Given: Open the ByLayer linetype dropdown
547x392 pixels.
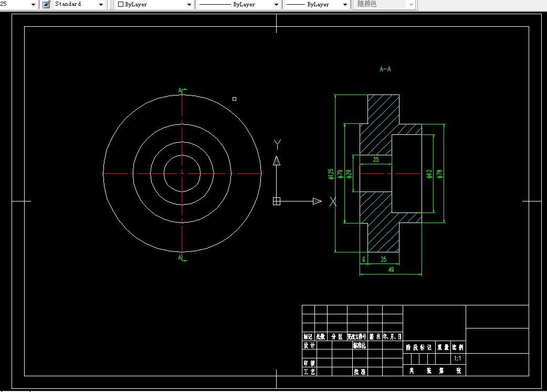Looking at the screenshot, I should (276, 5).
